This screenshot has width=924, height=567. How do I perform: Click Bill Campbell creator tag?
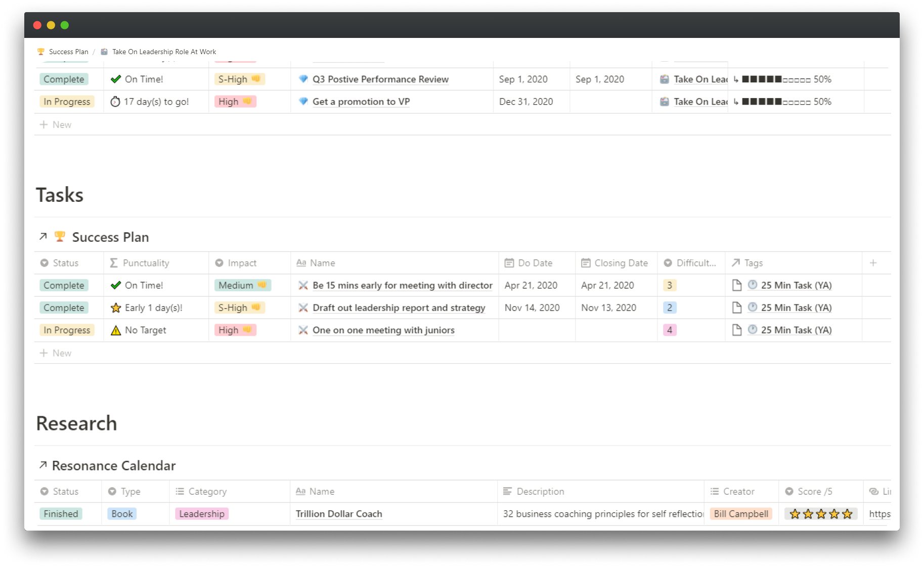click(741, 514)
